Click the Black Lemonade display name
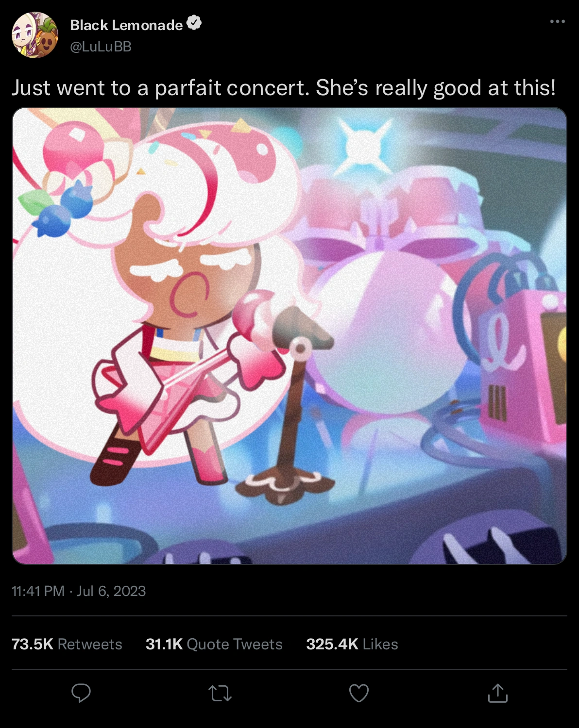Image resolution: width=579 pixels, height=728 pixels. tap(127, 25)
